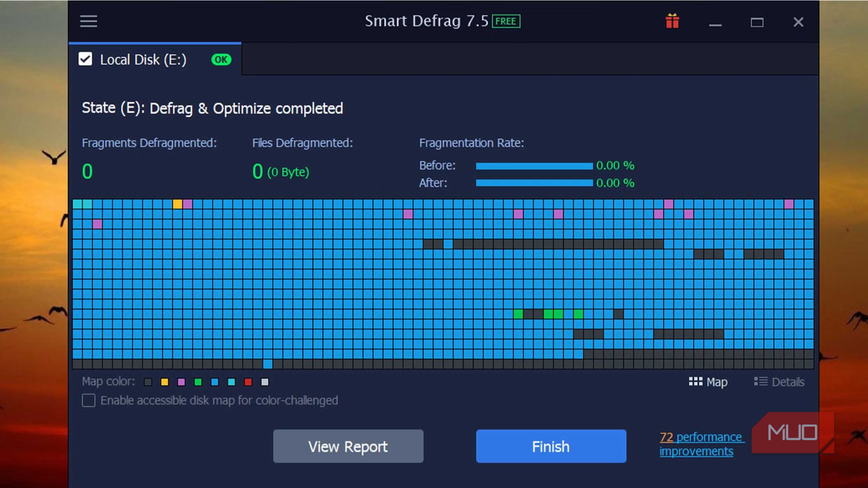Maximize the Smart Defrag window
Screen dimensions: 868x488
757,22
